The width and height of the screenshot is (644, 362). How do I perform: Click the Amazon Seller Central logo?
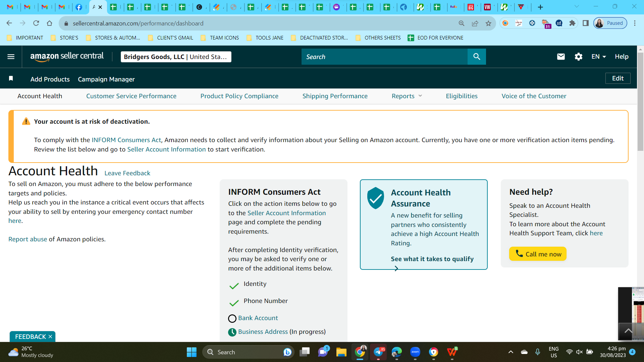[67, 57]
